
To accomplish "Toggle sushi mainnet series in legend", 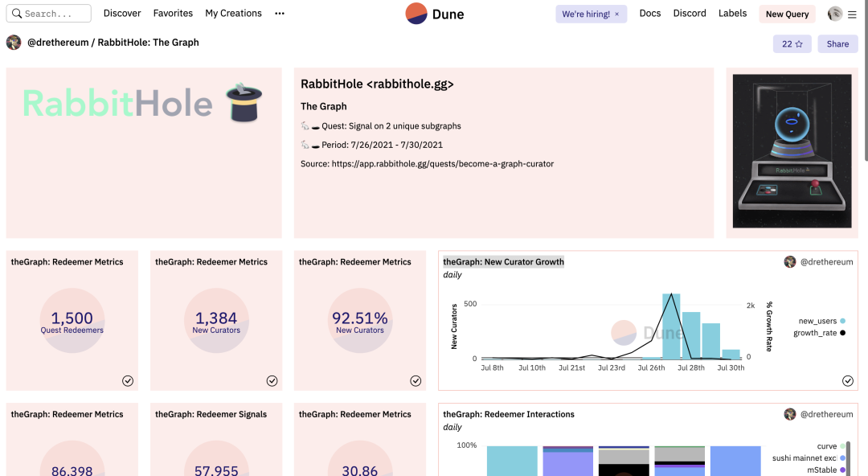I will [809, 458].
